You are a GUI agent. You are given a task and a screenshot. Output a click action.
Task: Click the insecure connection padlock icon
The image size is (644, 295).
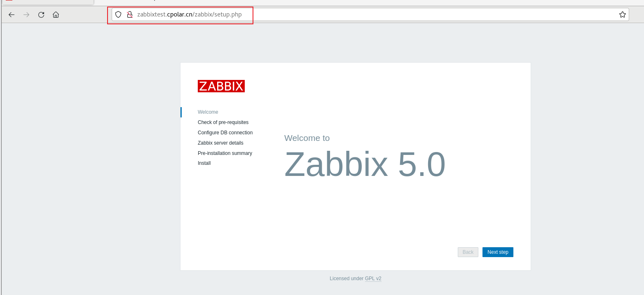tap(129, 15)
